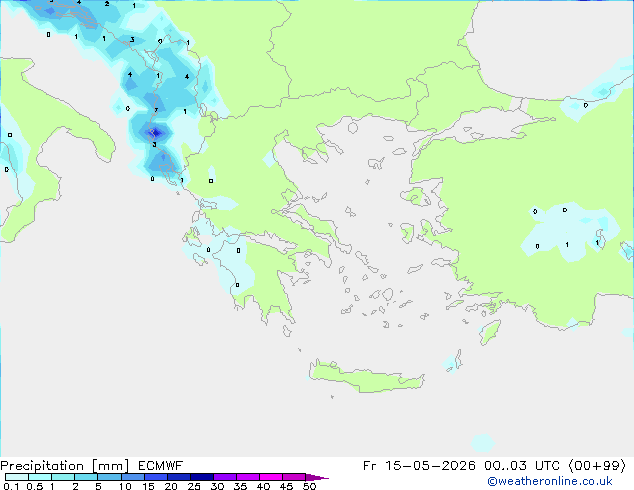Click the legend tick label '40'

(x=263, y=486)
